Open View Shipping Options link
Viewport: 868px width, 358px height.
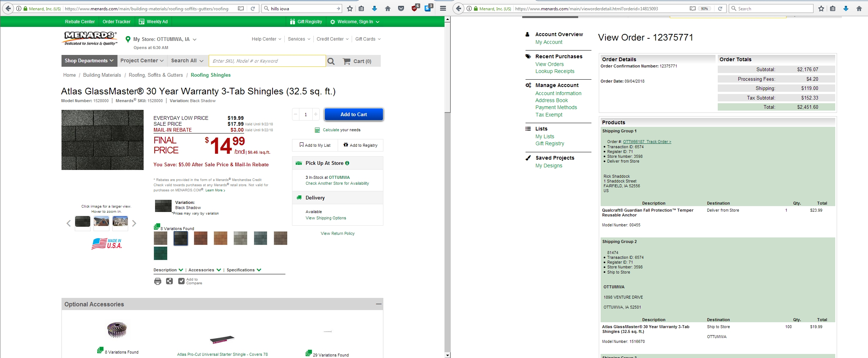326,218
